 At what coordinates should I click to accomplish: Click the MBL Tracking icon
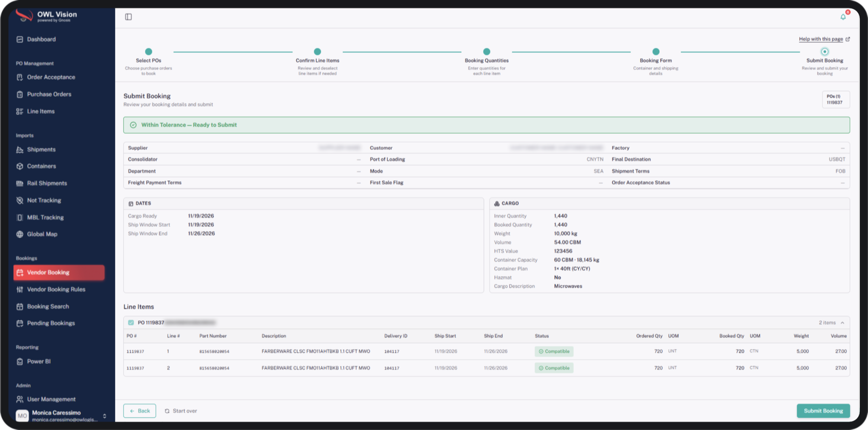[20, 217]
